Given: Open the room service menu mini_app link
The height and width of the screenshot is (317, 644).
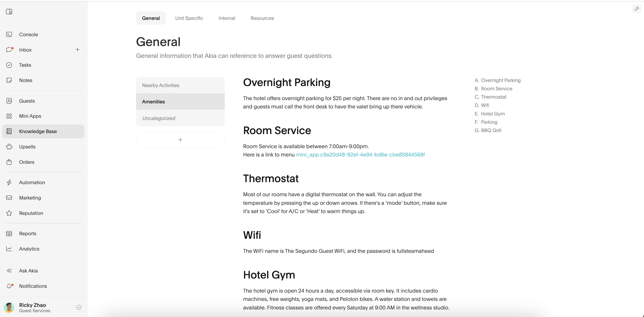Looking at the screenshot, I should (360, 155).
